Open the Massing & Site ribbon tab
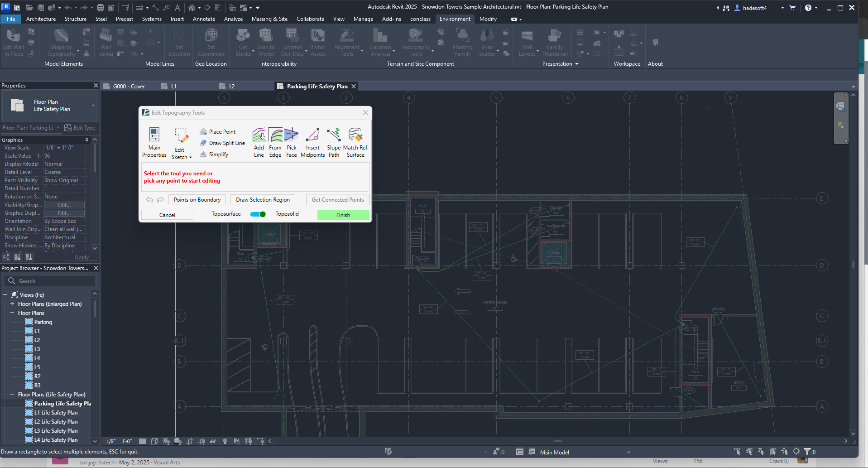 (x=269, y=19)
